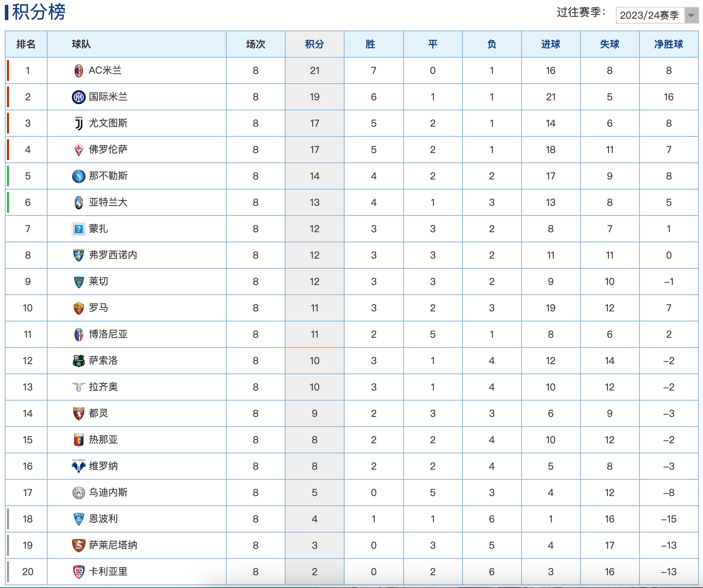Sort table by 净胜球 column header
Screen dimensions: 703x588
pos(668,44)
